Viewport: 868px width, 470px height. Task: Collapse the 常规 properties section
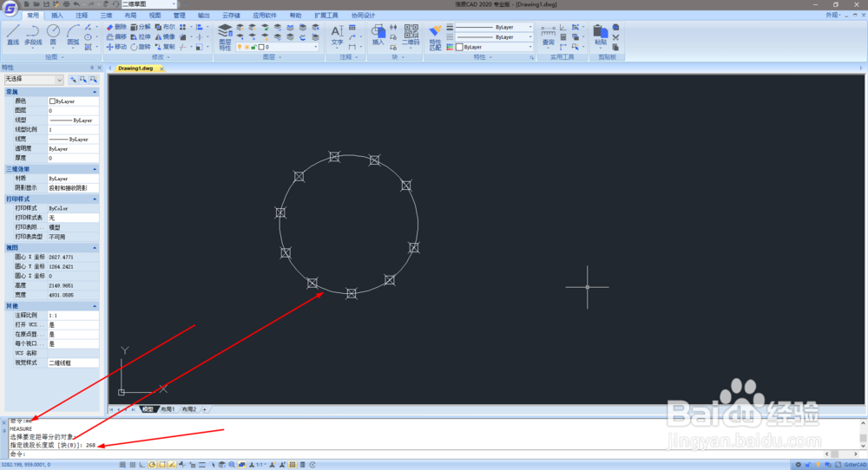click(x=95, y=92)
